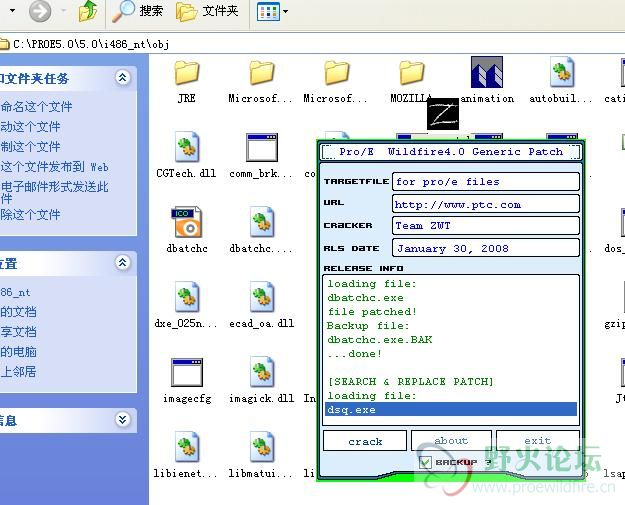Select the dxe_025n... file icon
This screenshot has height=505, width=625.
click(x=187, y=297)
